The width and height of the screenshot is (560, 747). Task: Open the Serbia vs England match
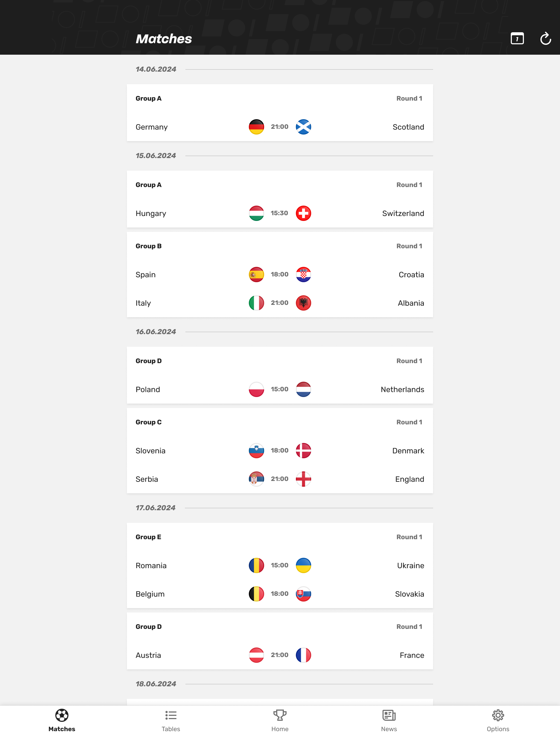click(280, 479)
